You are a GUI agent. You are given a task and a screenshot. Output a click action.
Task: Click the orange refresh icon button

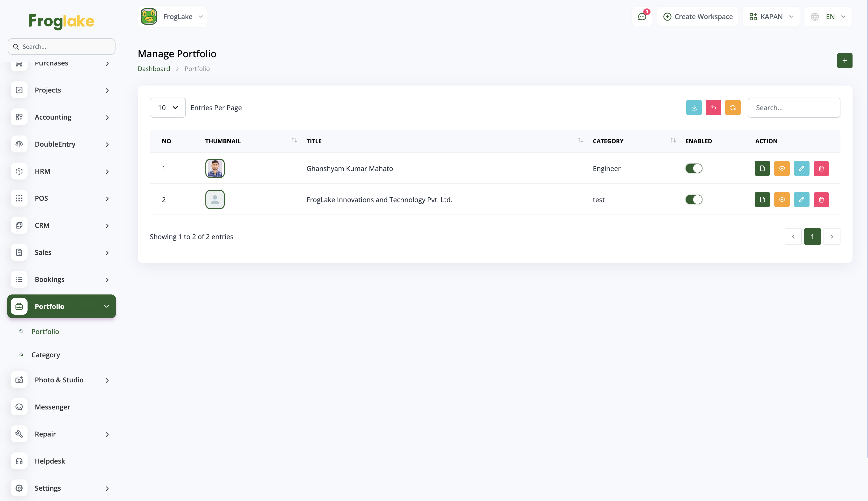(732, 108)
